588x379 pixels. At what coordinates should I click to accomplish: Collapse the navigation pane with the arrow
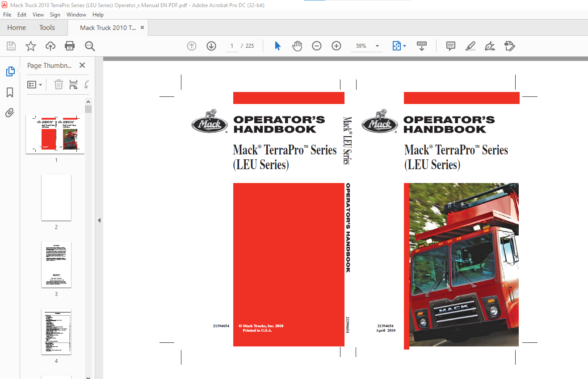pos(99,220)
